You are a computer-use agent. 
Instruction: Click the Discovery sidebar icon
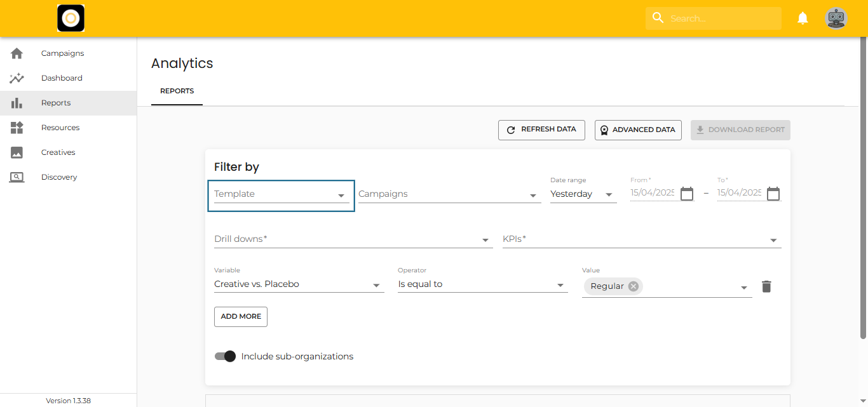pos(17,177)
